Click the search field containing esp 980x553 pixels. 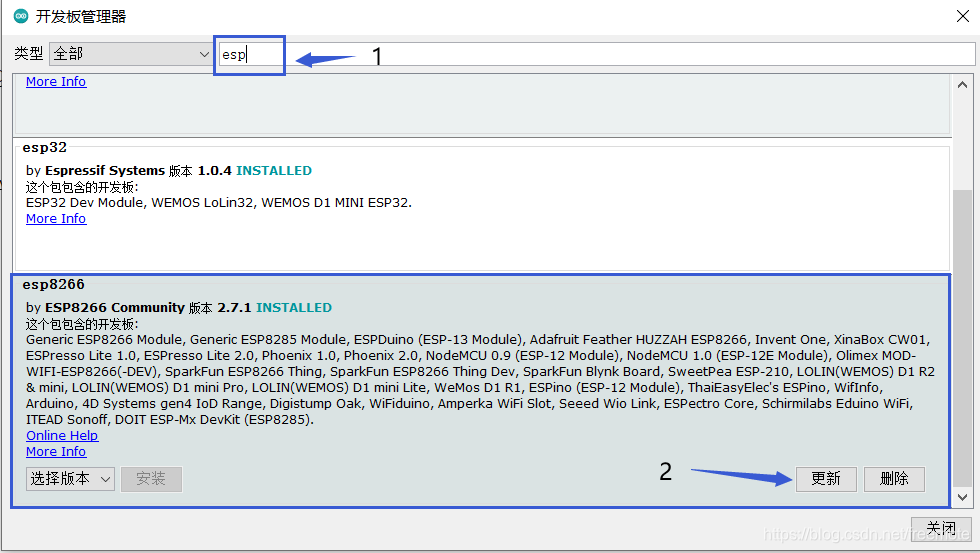click(596, 54)
